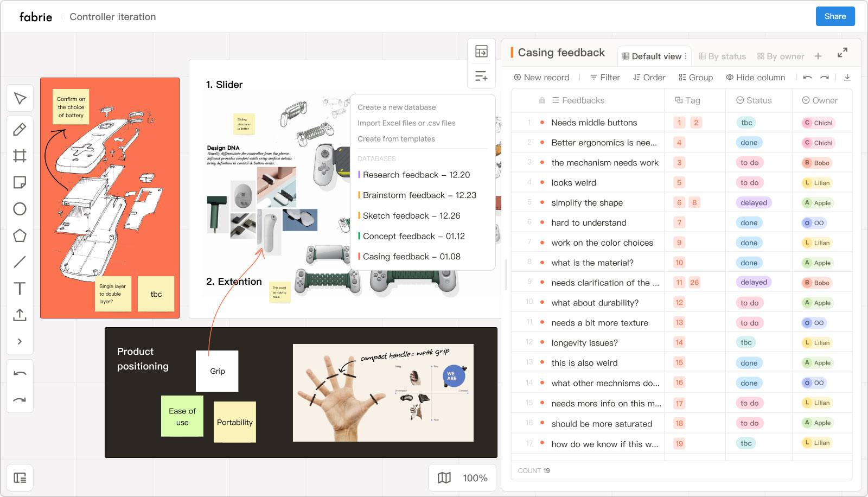Select the frame tool in left toolbar
This screenshot has width=868, height=497.
(x=20, y=156)
